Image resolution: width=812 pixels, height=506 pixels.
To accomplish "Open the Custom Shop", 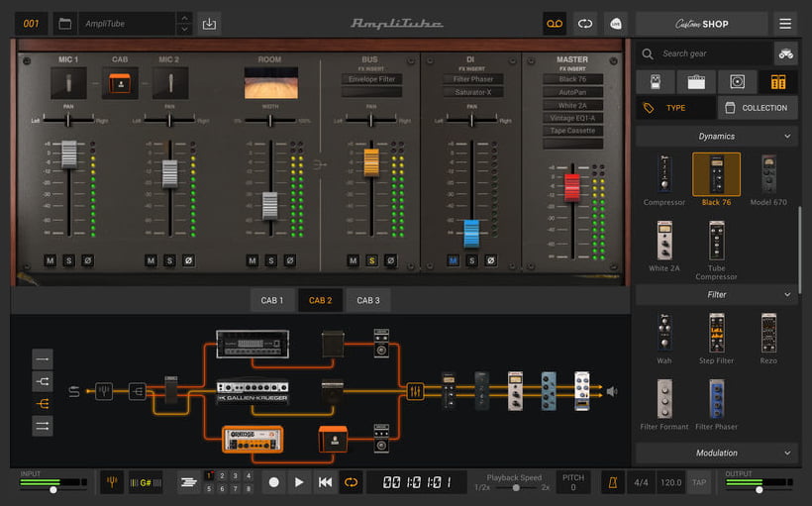I will pos(702,24).
